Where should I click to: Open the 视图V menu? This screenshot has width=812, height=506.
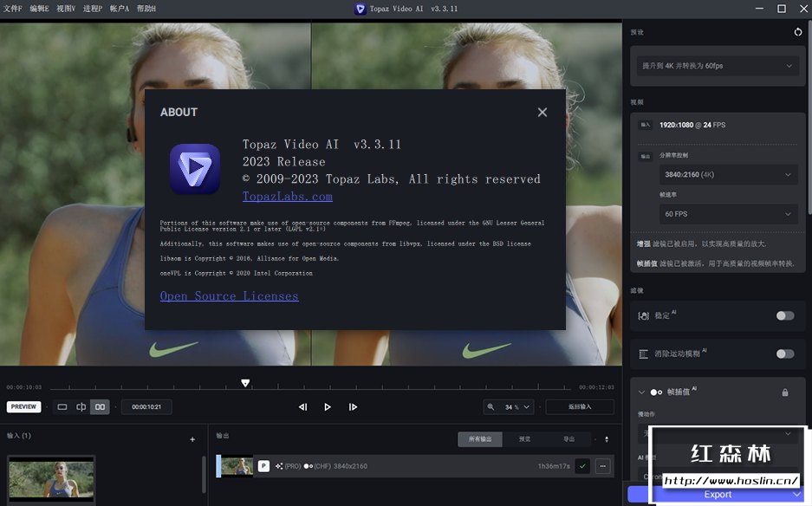tap(66, 9)
